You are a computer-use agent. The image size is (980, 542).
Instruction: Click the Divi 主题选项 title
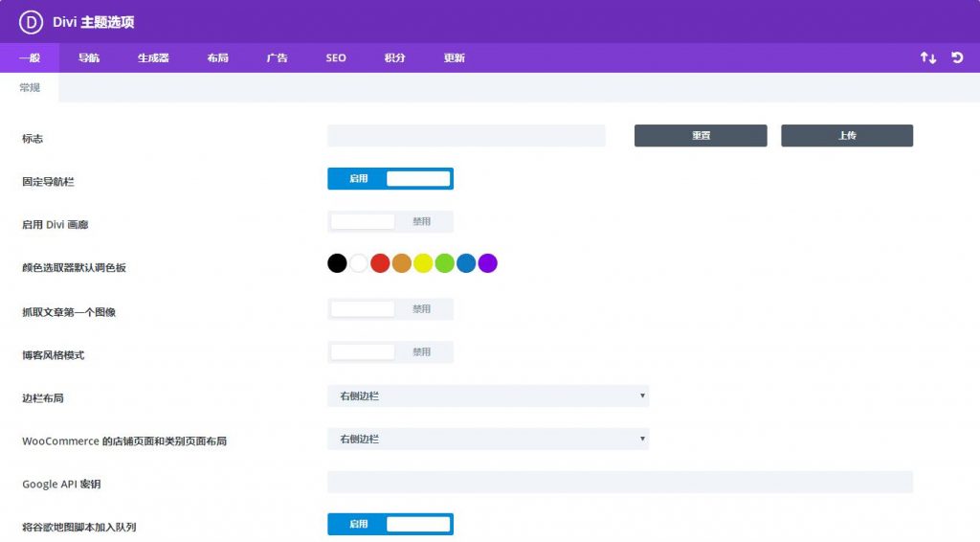(93, 22)
